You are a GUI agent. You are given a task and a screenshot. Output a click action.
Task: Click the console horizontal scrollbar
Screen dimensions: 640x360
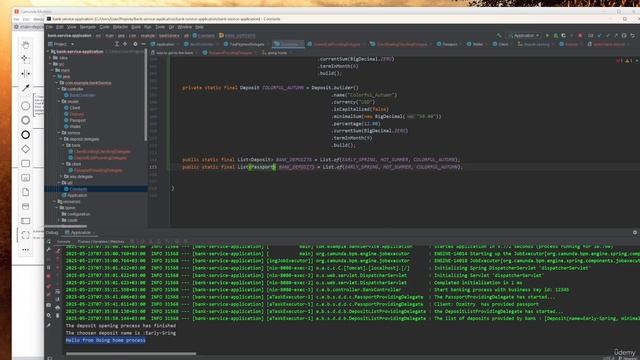(131, 353)
